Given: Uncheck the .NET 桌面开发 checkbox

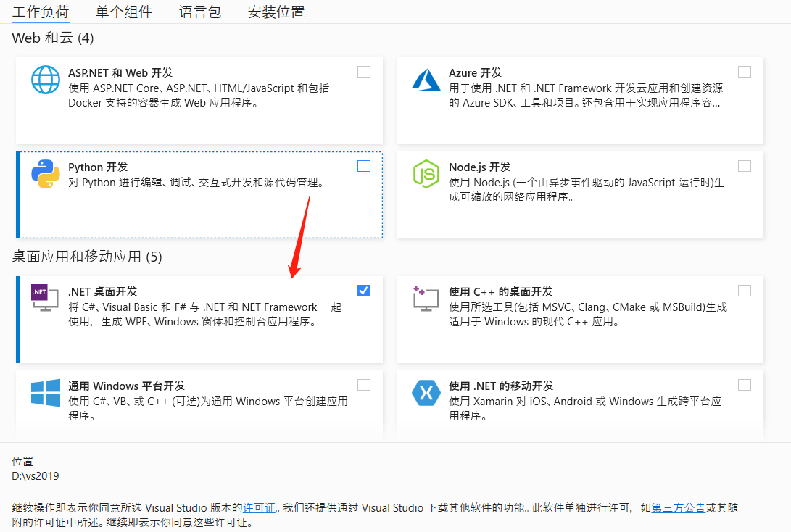Looking at the screenshot, I should (x=364, y=291).
